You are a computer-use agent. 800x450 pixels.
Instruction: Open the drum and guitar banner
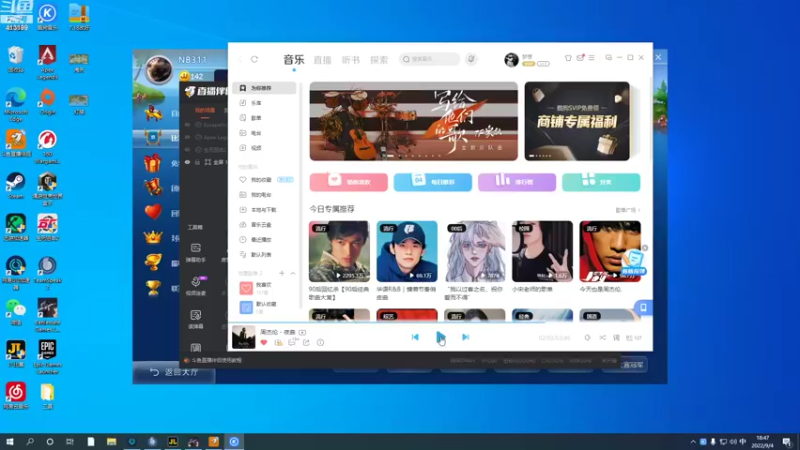point(413,121)
